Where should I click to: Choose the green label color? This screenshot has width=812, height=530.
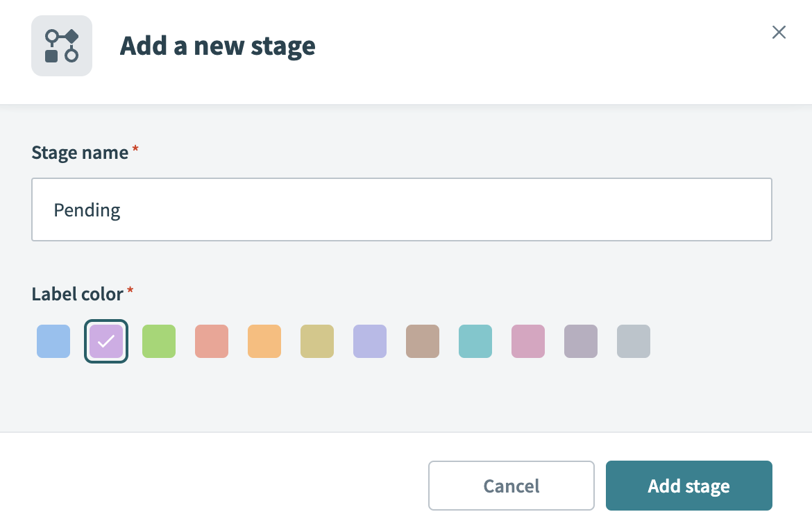click(x=159, y=341)
